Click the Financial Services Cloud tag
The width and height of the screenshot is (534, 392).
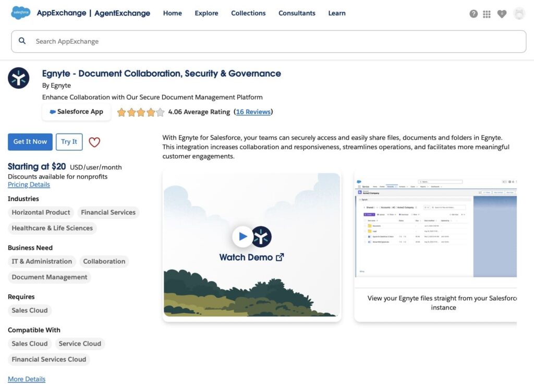(x=49, y=359)
